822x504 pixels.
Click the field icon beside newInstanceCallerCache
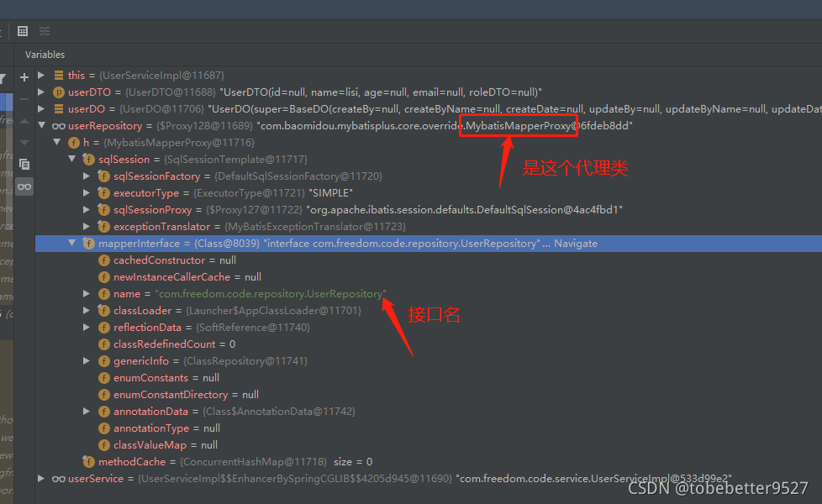pyautogui.click(x=103, y=277)
